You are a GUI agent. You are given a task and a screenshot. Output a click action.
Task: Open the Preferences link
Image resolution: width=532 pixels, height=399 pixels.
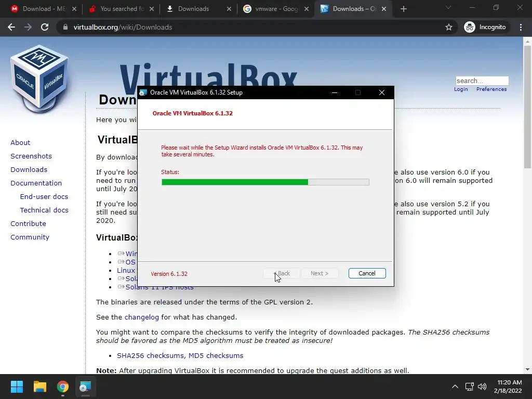point(491,89)
